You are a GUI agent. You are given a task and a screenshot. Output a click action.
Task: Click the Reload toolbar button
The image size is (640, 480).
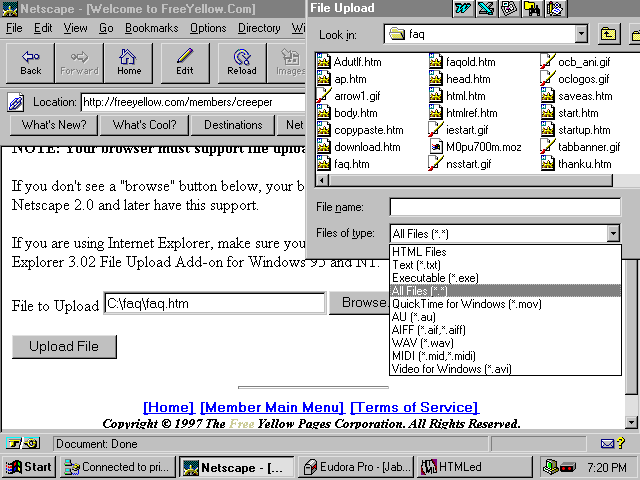(x=242, y=63)
